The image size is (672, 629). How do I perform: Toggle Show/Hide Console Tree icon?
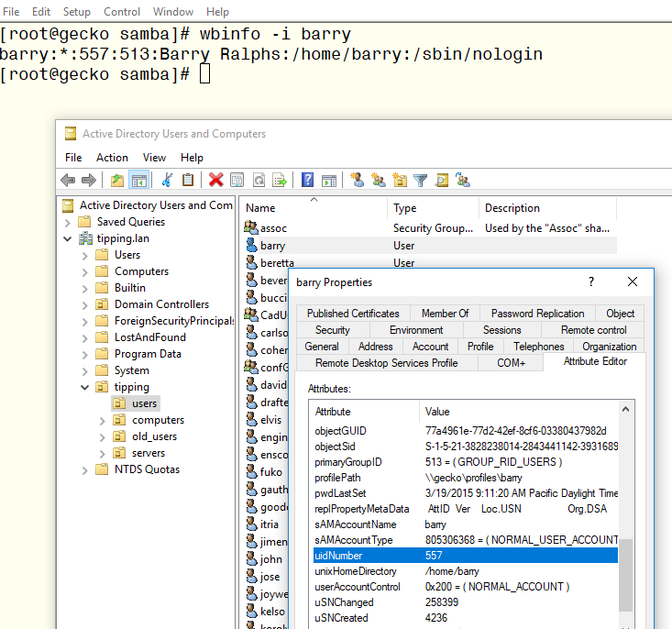(x=138, y=180)
